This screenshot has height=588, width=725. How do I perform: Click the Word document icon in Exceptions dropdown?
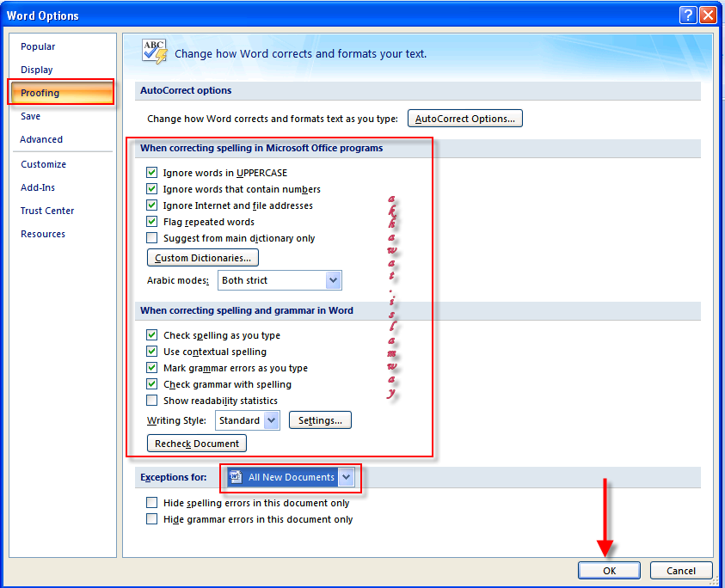(236, 476)
